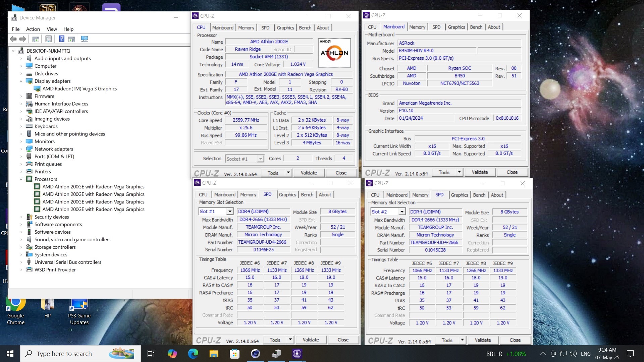Click the volume speaker tray icon
Image resolution: width=644 pixels, height=362 pixels.
pyautogui.click(x=573, y=354)
